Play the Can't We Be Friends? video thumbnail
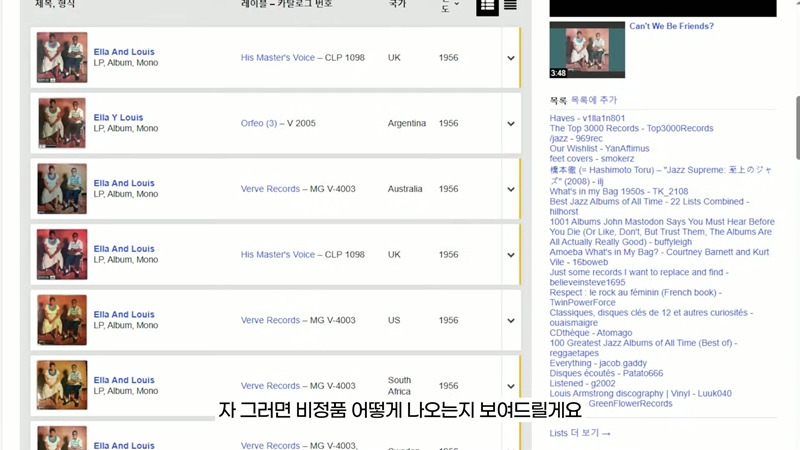Image resolution: width=800 pixels, height=450 pixels. click(587, 50)
